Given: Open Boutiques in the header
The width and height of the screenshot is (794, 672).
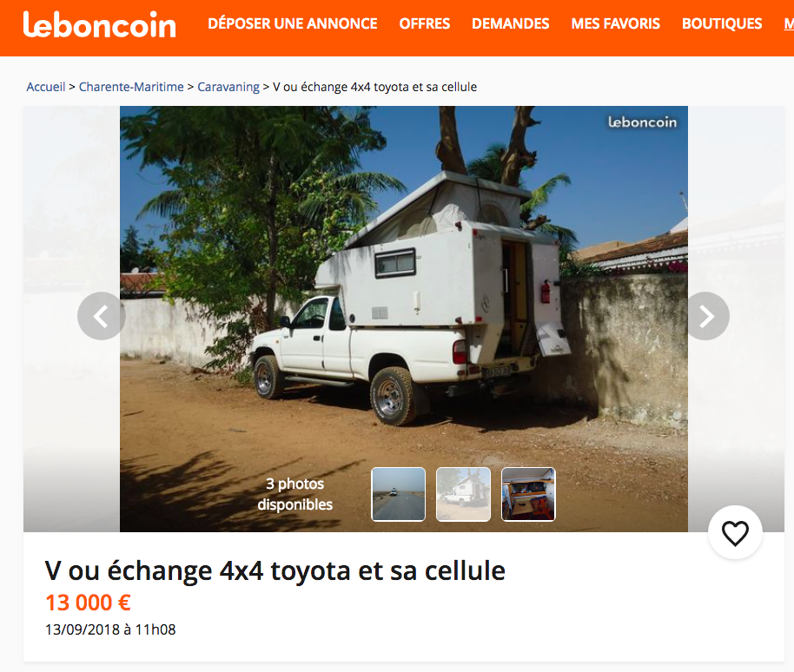Looking at the screenshot, I should coord(722,23).
